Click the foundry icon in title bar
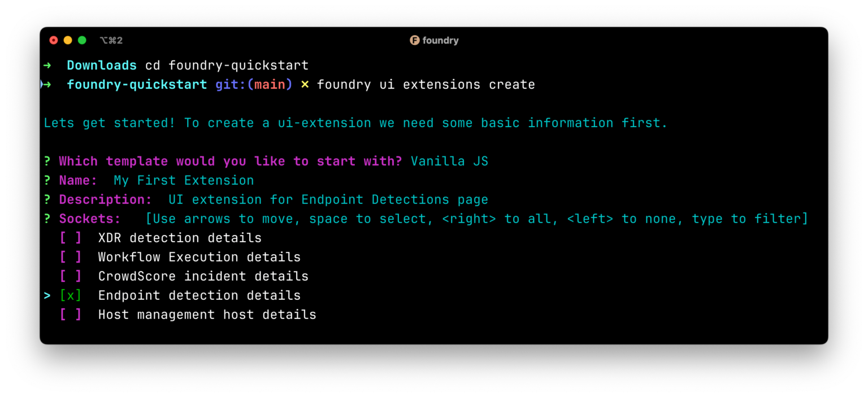 pos(414,40)
